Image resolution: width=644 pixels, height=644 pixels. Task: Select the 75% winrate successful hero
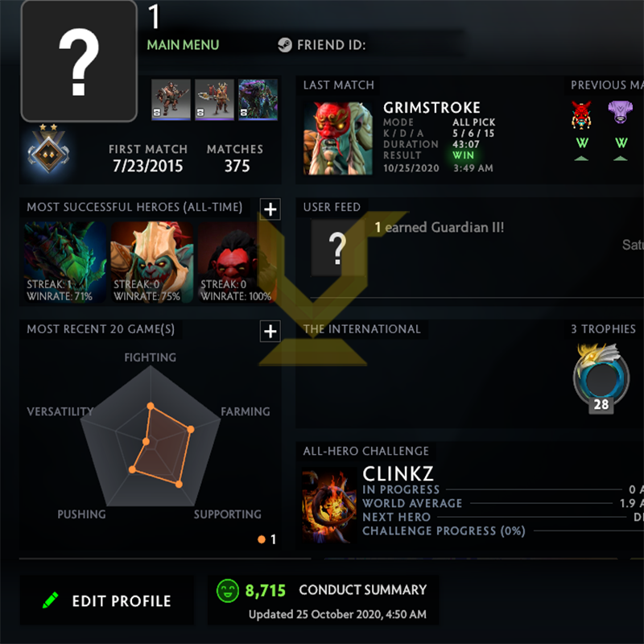pyautogui.click(x=152, y=262)
